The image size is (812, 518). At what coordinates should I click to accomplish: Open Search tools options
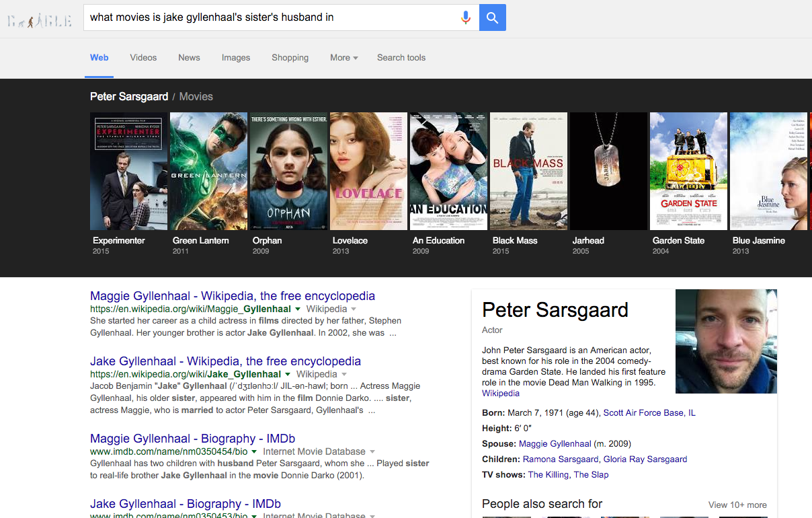[401, 58]
